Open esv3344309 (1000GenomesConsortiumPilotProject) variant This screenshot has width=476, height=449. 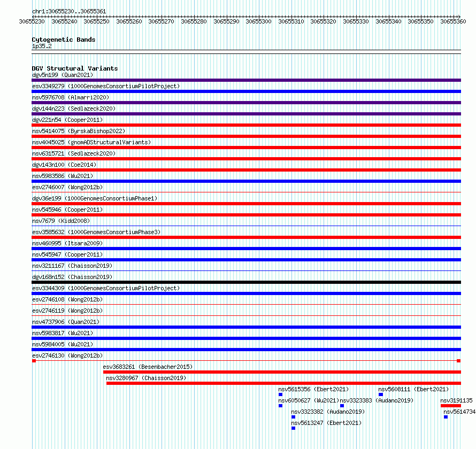tap(106, 288)
